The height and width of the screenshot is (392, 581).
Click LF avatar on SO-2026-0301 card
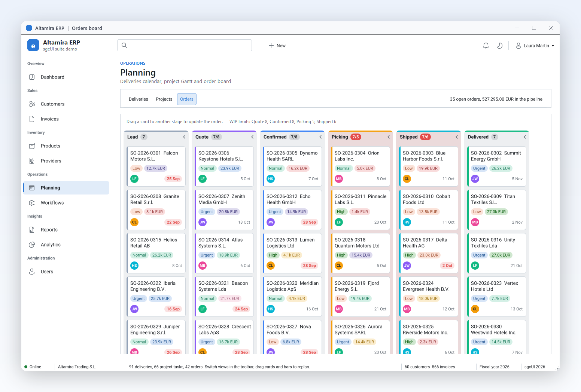(x=134, y=179)
